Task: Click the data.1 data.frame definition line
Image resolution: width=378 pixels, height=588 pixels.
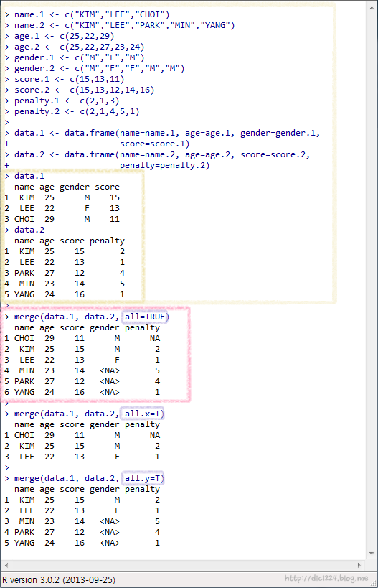Action: click(163, 139)
